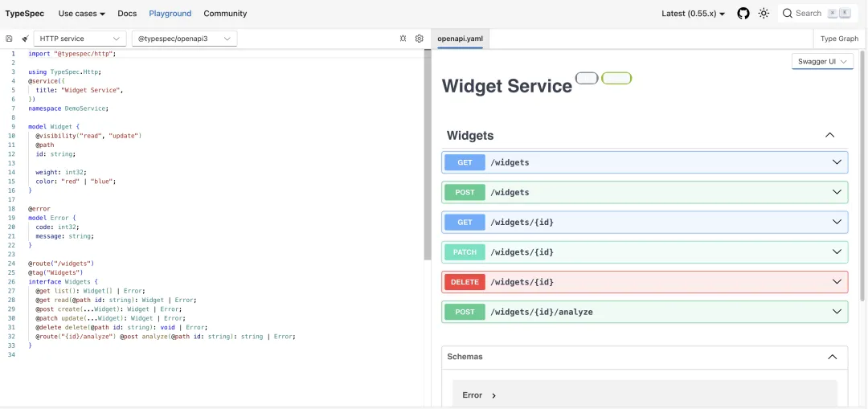Toggle the light/dark theme sun icon
Screen dimensions: 868x409
tap(764, 14)
